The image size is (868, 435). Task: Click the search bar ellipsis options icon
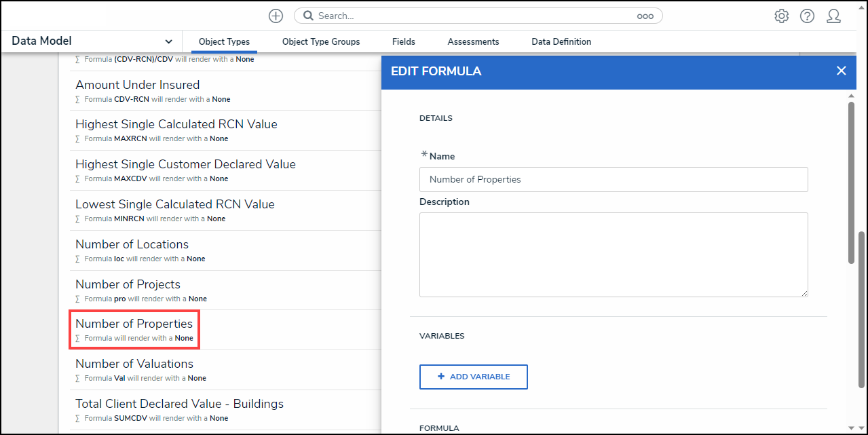point(645,16)
